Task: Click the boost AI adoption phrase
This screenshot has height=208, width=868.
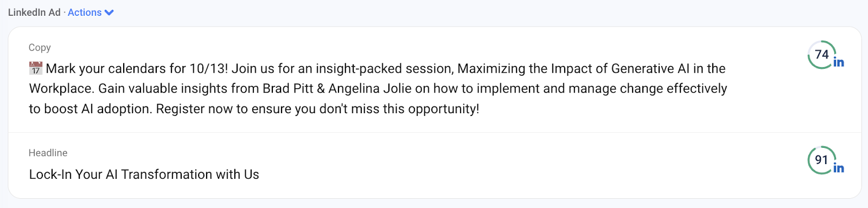Action: pos(98,109)
